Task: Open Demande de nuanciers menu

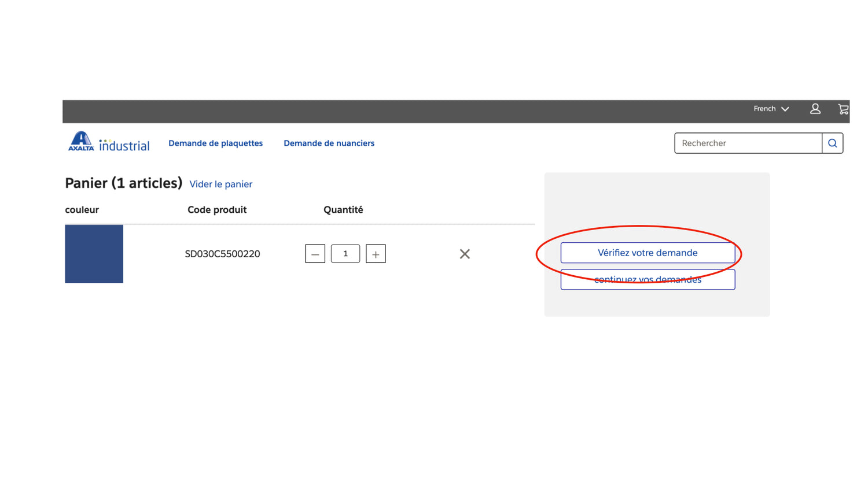Action: coord(329,143)
